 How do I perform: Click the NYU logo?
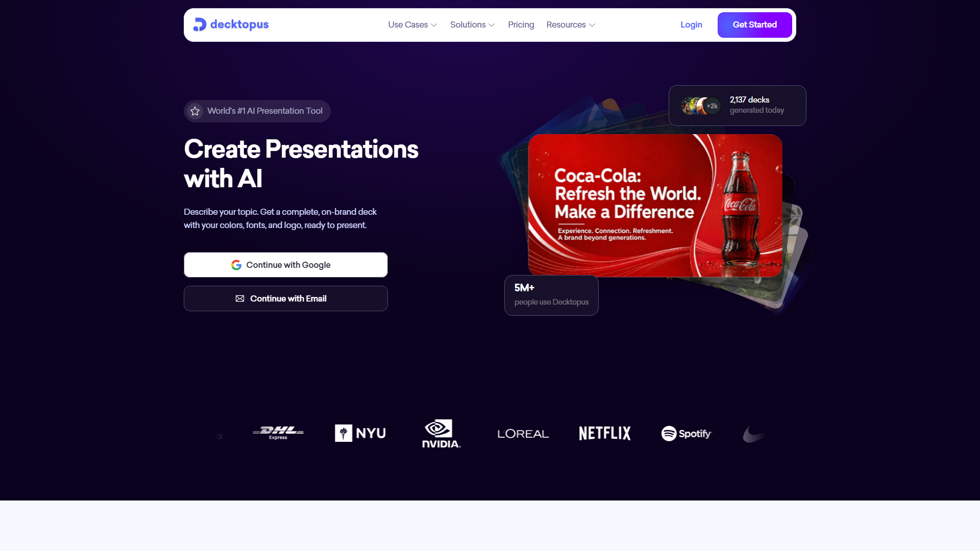(360, 433)
